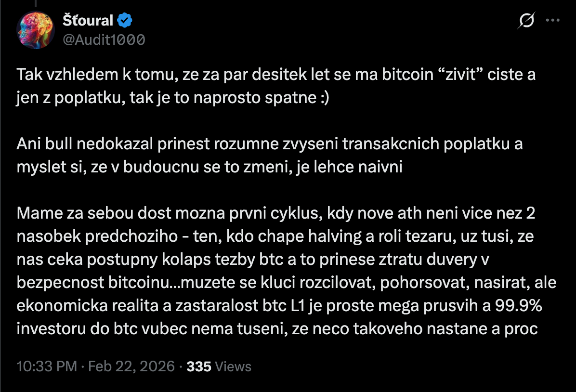Viewport: 576px width, 392px height.
Task: Click the 335 view count number
Action: coord(199,366)
